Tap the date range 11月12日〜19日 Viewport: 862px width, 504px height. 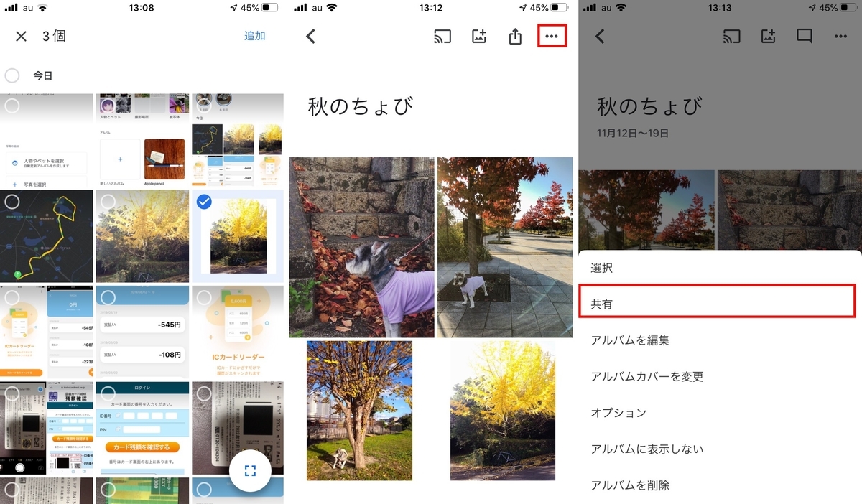[633, 134]
